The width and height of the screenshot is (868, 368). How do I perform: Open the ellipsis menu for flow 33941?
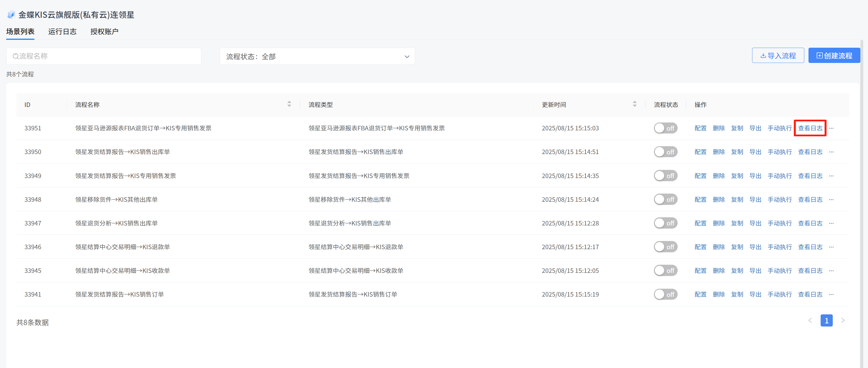point(831,294)
